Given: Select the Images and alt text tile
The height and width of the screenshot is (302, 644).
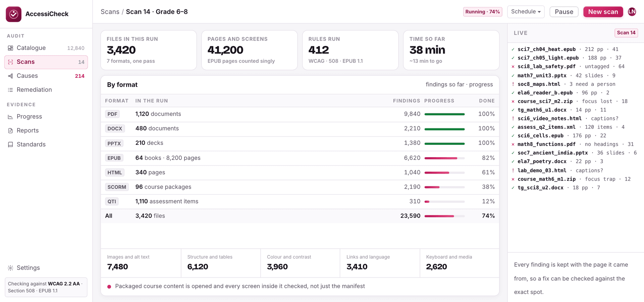Looking at the screenshot, I should (141, 263).
